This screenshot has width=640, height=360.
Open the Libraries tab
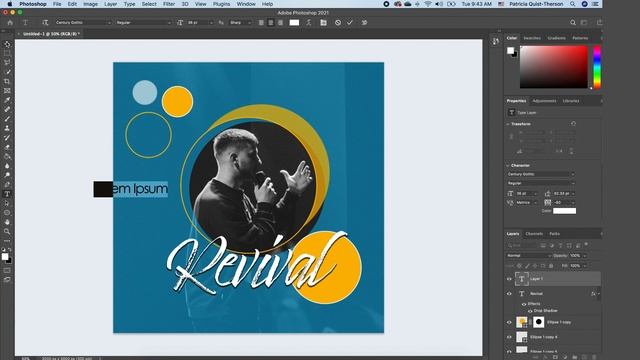571,101
